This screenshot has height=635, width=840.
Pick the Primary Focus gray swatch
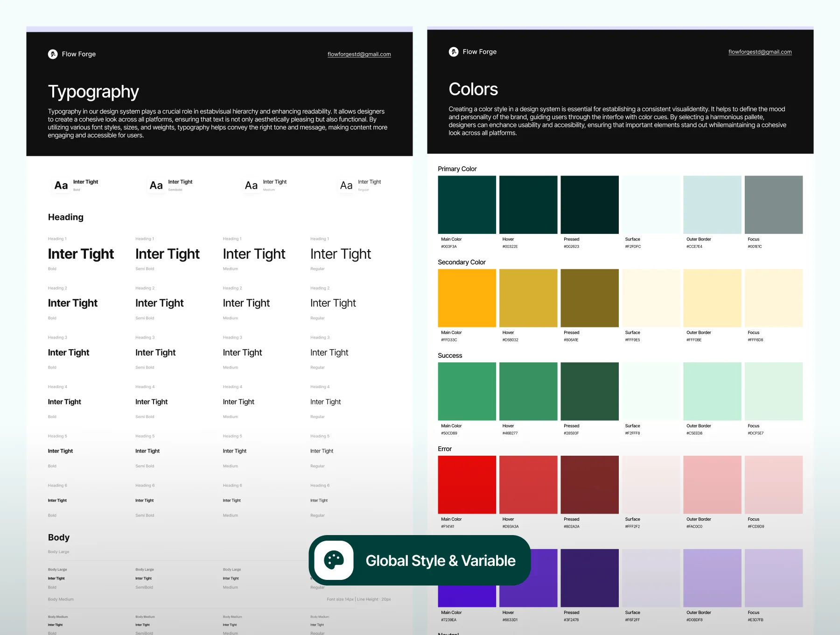[x=774, y=205]
